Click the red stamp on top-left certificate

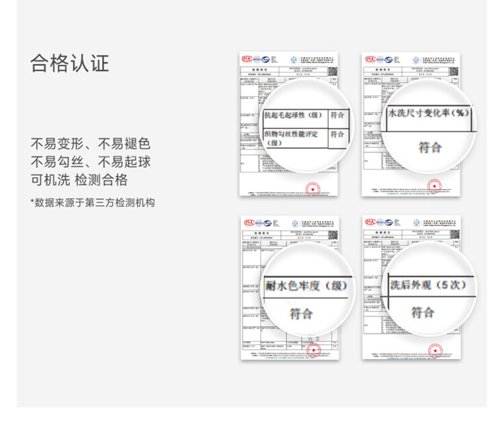(x=312, y=188)
